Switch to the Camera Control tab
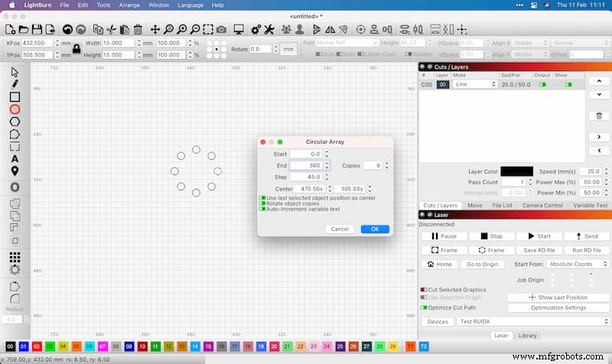The height and width of the screenshot is (364, 612). click(542, 205)
